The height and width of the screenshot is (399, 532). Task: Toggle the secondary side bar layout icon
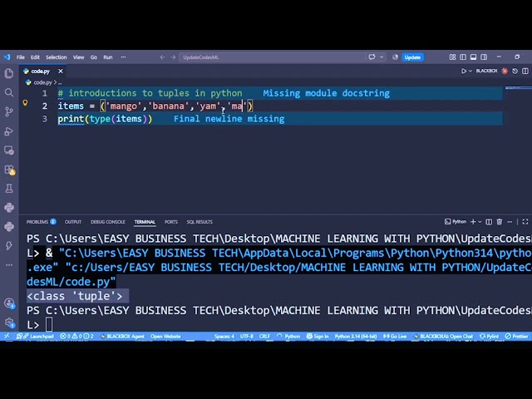tap(484, 57)
